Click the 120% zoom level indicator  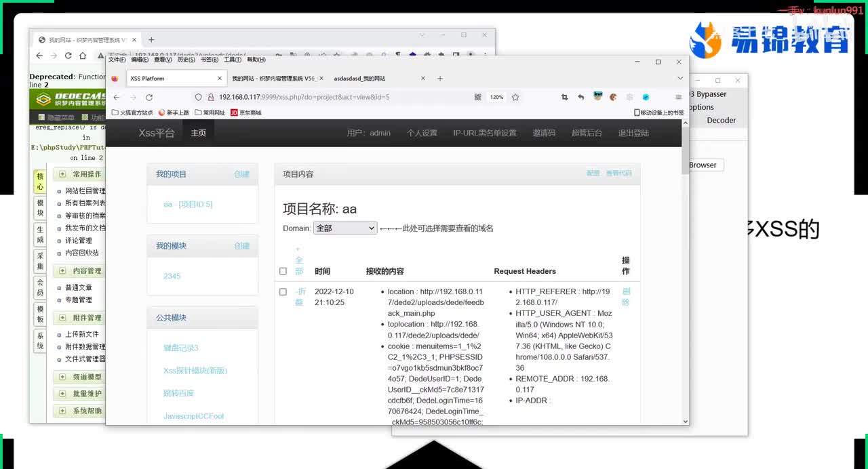(496, 97)
